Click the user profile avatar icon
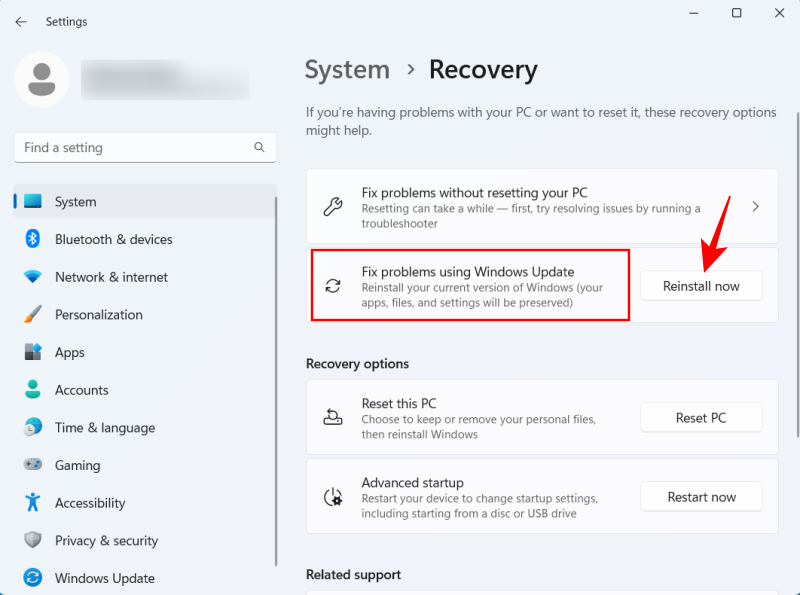This screenshot has height=595, width=800. (x=42, y=79)
